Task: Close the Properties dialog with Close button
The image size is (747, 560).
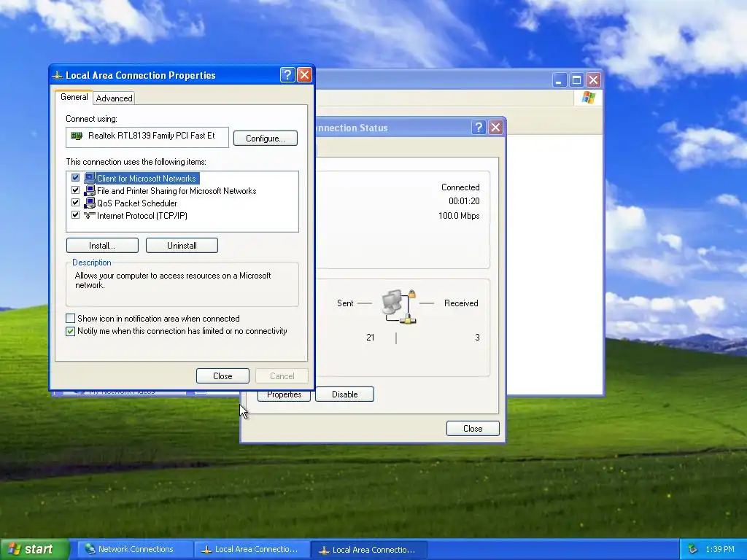Action: pyautogui.click(x=222, y=376)
